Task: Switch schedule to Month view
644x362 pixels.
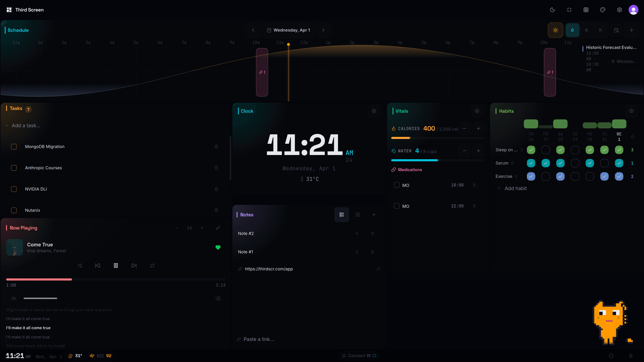Action: 600,30
